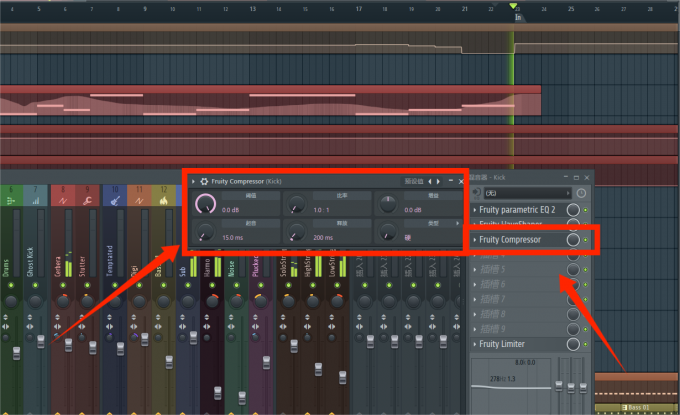Mute the Ghost Kick mixer track
680x415 pixels.
pos(35,285)
